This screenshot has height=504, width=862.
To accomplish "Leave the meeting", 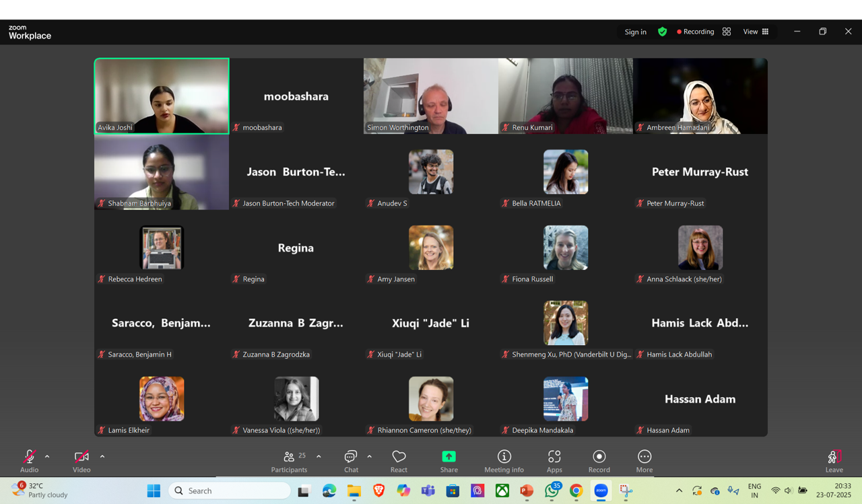I will point(834,461).
